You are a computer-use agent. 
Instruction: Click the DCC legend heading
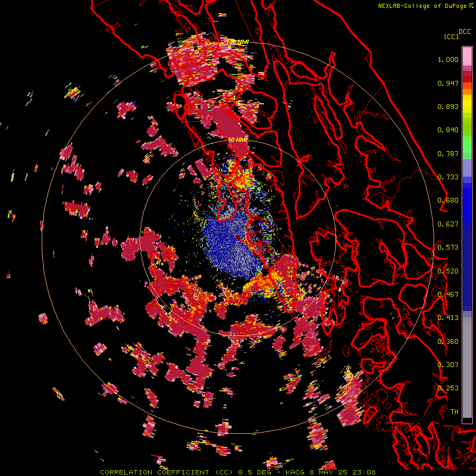click(x=464, y=32)
